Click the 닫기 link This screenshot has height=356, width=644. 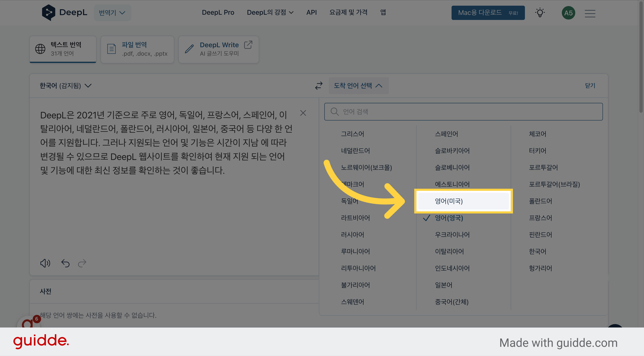590,86
